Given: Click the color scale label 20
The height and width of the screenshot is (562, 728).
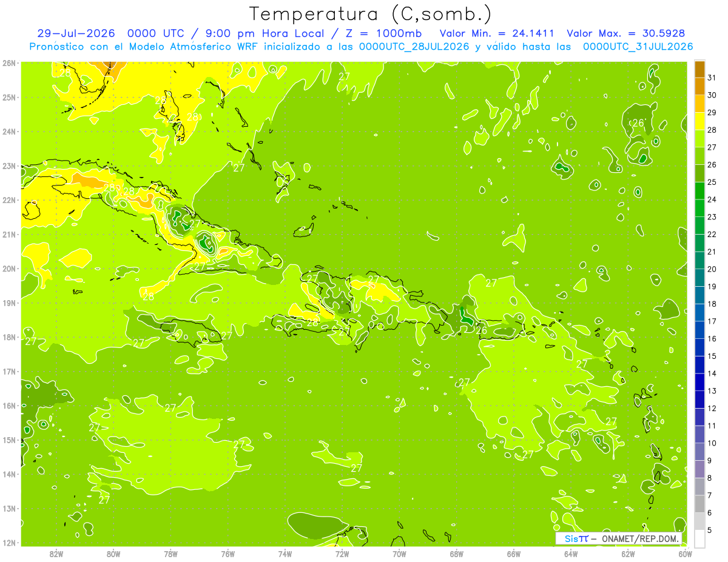Looking at the screenshot, I should tap(712, 269).
